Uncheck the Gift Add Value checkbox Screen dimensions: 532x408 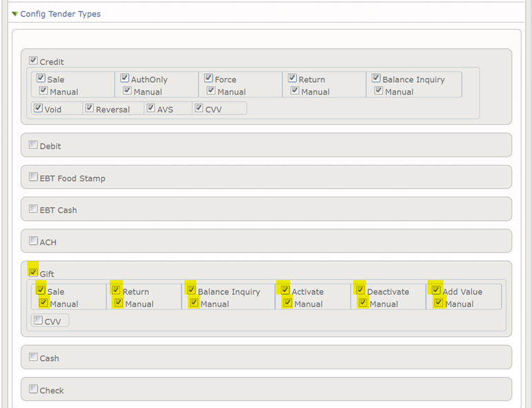tap(436, 291)
